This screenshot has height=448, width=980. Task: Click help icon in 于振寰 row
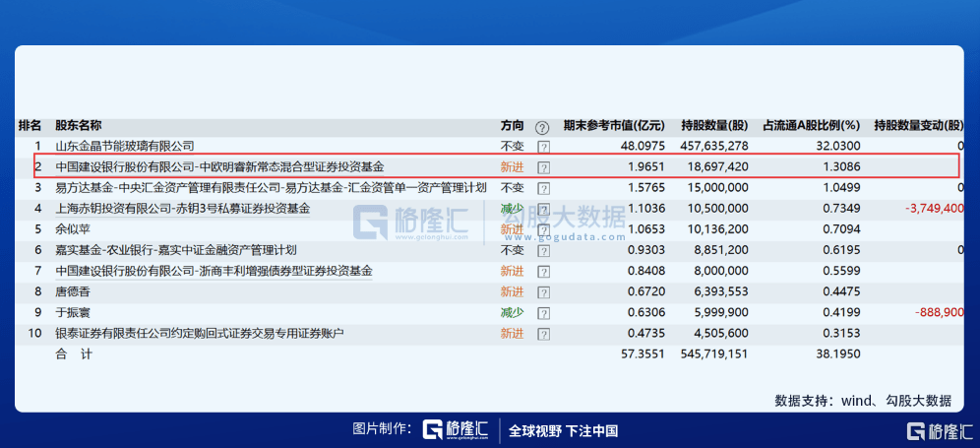tap(544, 313)
